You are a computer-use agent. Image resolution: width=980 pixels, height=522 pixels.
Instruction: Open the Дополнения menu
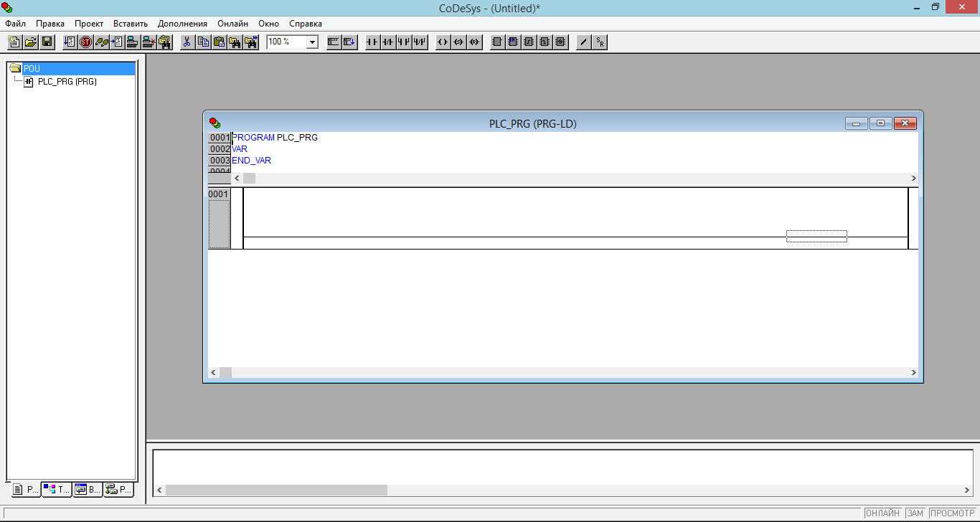click(x=182, y=24)
